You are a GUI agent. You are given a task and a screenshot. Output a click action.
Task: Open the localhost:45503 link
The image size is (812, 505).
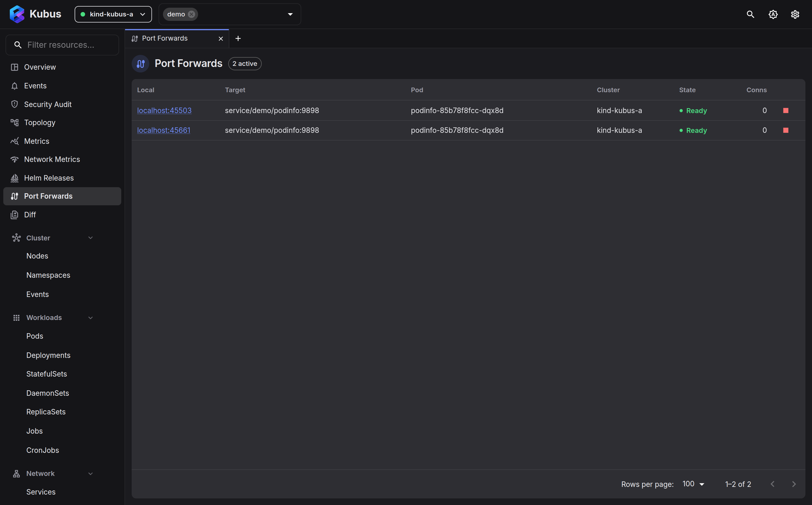pyautogui.click(x=164, y=111)
